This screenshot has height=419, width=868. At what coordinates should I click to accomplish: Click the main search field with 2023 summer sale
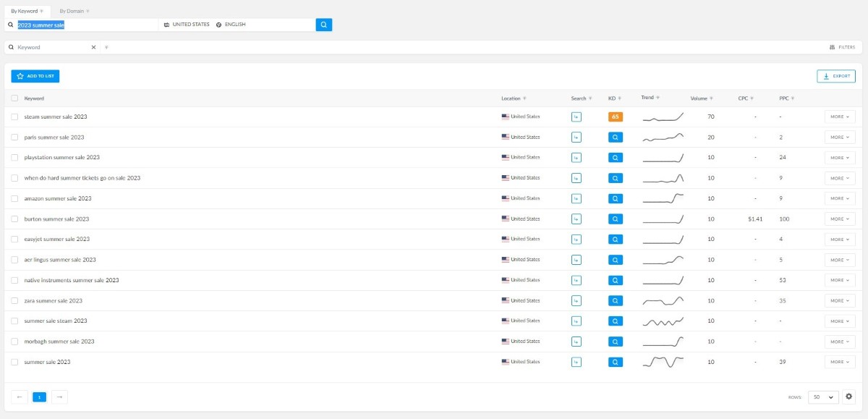coord(82,25)
